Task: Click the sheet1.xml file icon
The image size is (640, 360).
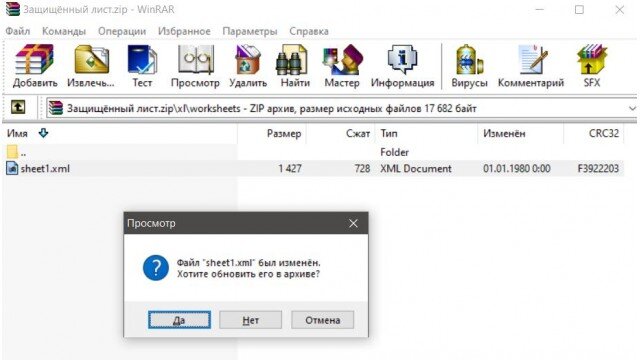Action: point(12,168)
